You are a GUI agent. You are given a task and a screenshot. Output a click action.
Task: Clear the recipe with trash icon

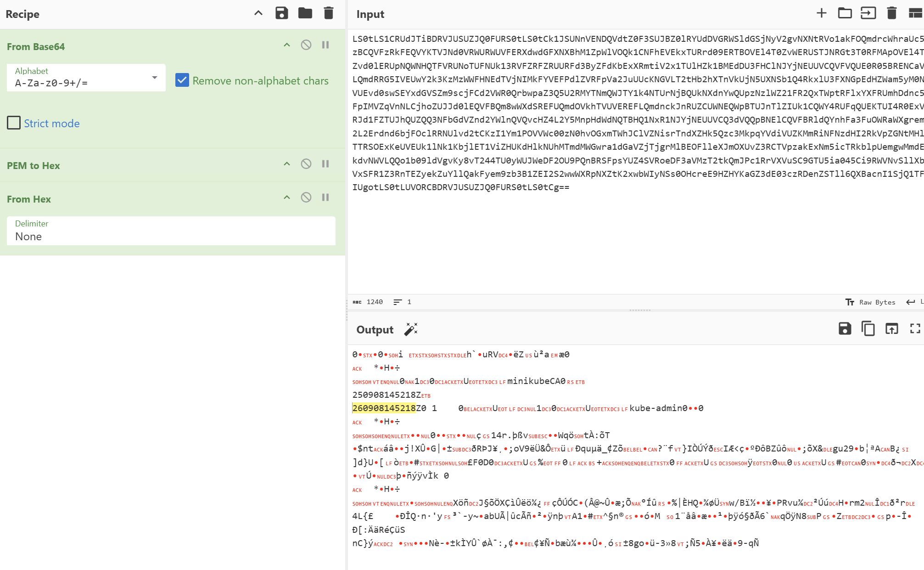[328, 13]
